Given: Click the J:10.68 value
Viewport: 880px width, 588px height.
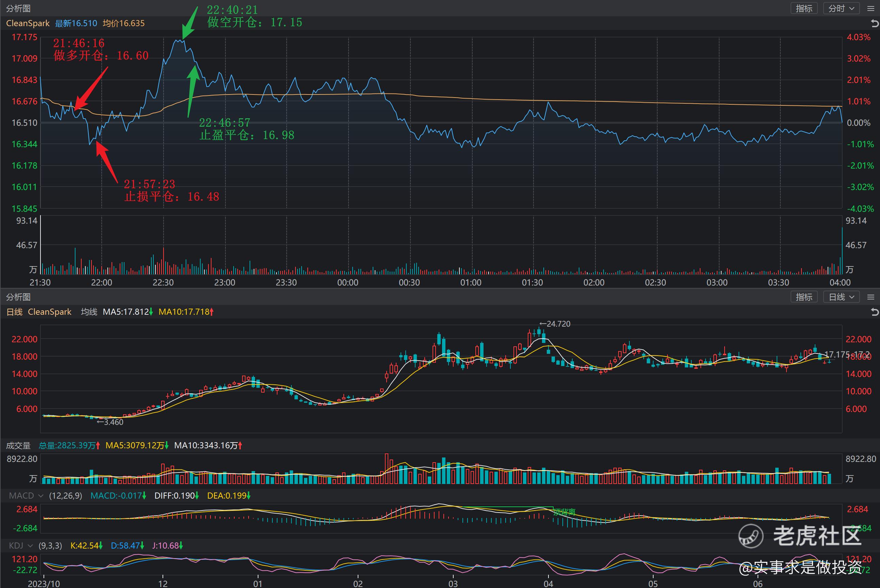Looking at the screenshot, I should click(x=167, y=546).
